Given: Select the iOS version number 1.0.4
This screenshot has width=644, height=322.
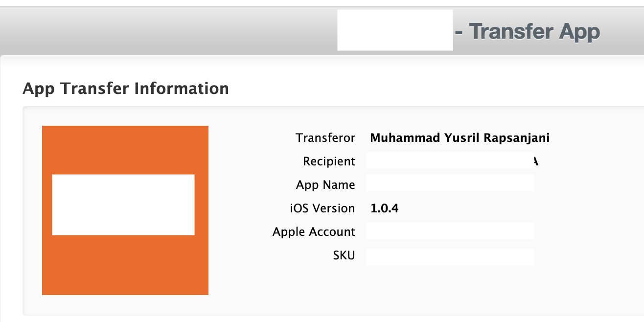Looking at the screenshot, I should pyautogui.click(x=385, y=208).
